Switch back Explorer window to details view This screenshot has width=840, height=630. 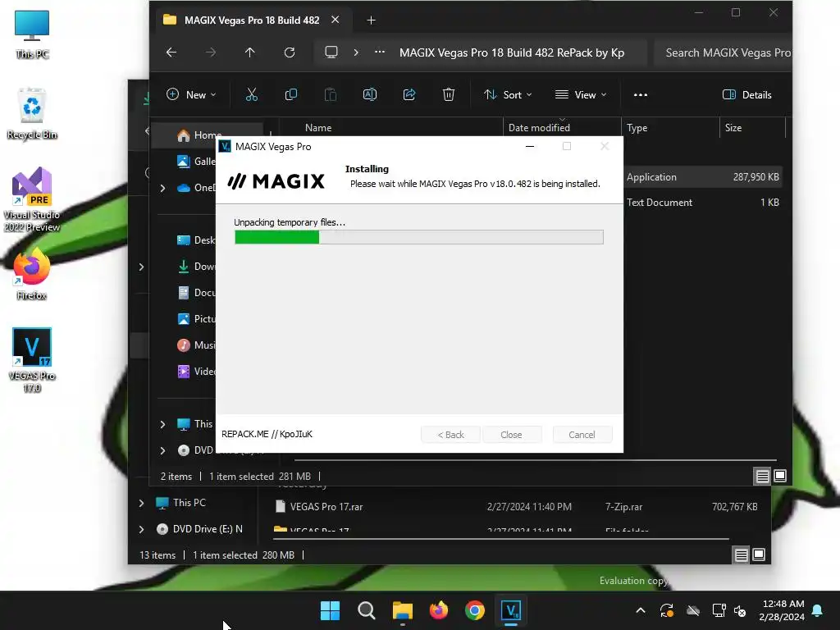tap(741, 555)
